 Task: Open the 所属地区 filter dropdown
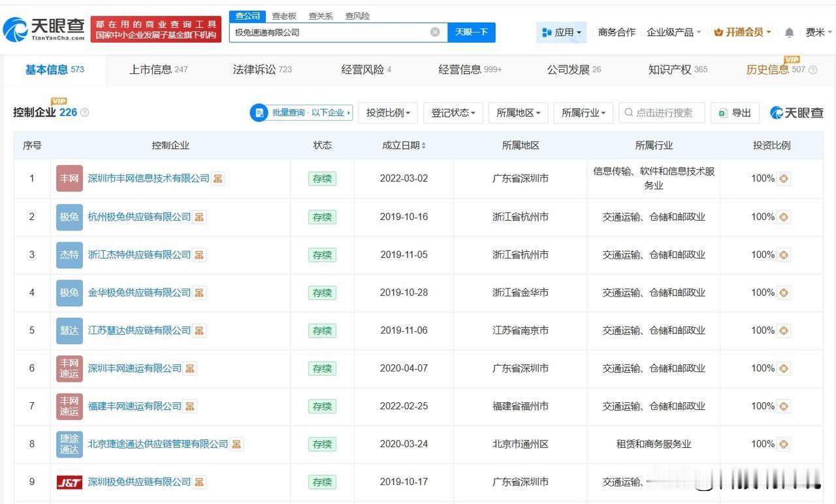(x=519, y=113)
